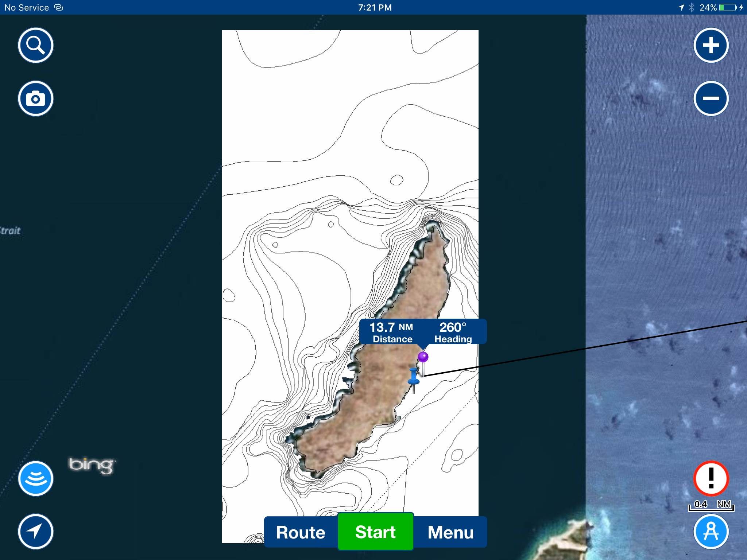The width and height of the screenshot is (747, 560).
Task: Click the Bing logo attribution
Action: click(92, 465)
